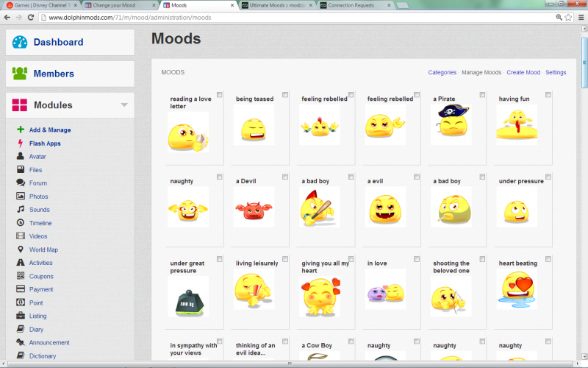Click the Photos picture icon
This screenshot has height=368, width=588.
(x=21, y=196)
